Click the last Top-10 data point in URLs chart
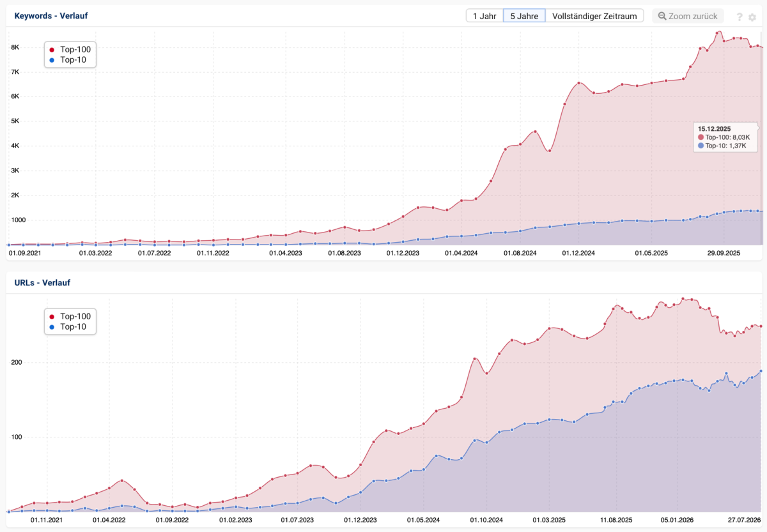 (x=761, y=371)
